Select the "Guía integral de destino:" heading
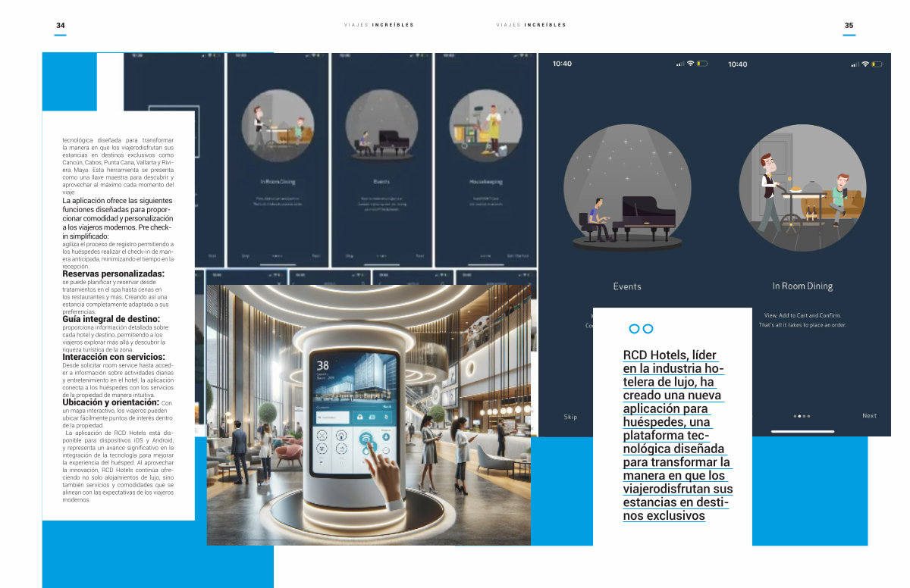This screenshot has width=910, height=588. [x=111, y=320]
